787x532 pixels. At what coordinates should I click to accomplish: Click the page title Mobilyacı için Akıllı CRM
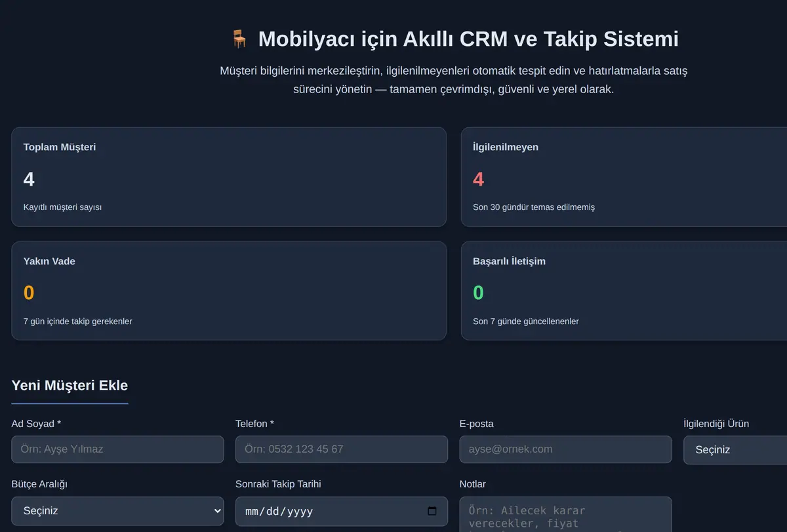(x=468, y=39)
